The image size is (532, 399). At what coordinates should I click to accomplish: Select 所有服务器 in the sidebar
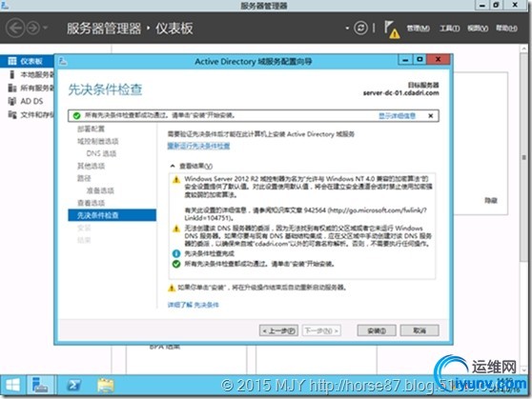31,89
